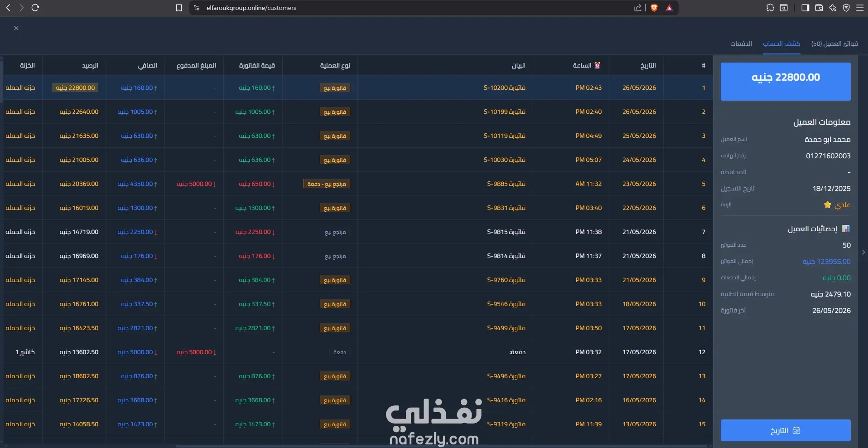Click the total invoices value 123955.00
Viewport: 868px width, 448px height.
coord(826,261)
